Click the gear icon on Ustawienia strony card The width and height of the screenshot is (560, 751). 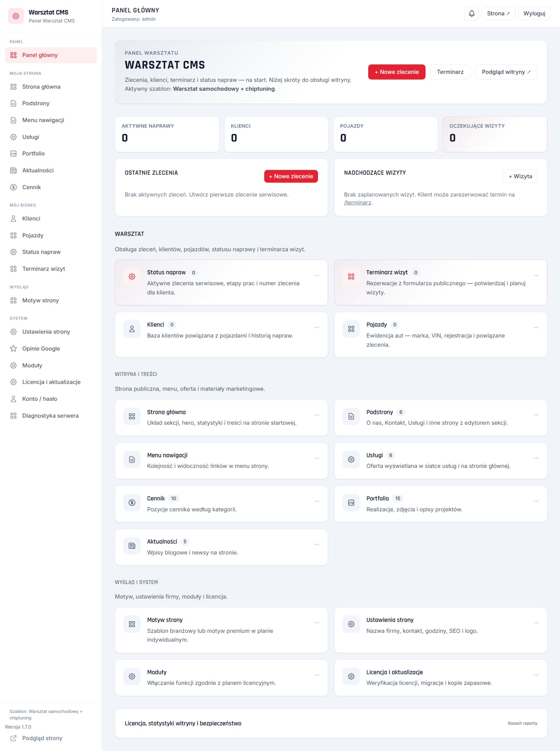[x=351, y=624]
